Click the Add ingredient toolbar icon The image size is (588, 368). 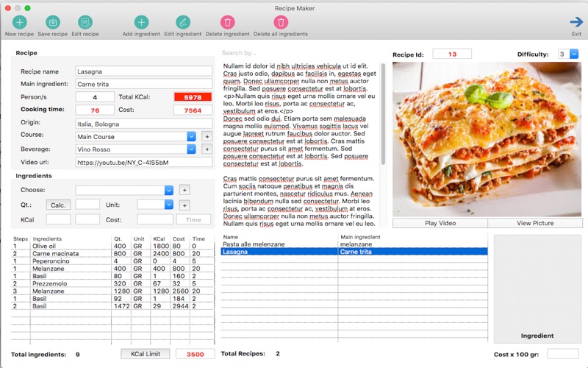(x=141, y=23)
